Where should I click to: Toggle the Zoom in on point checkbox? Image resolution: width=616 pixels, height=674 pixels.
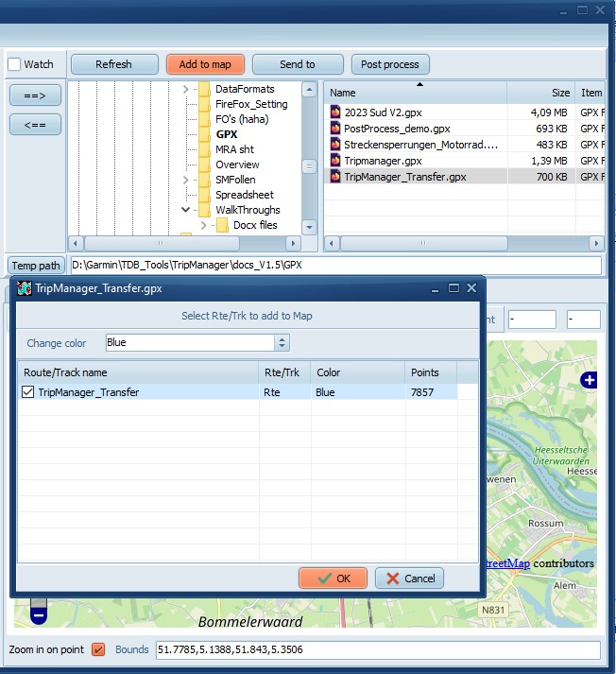tap(98, 650)
